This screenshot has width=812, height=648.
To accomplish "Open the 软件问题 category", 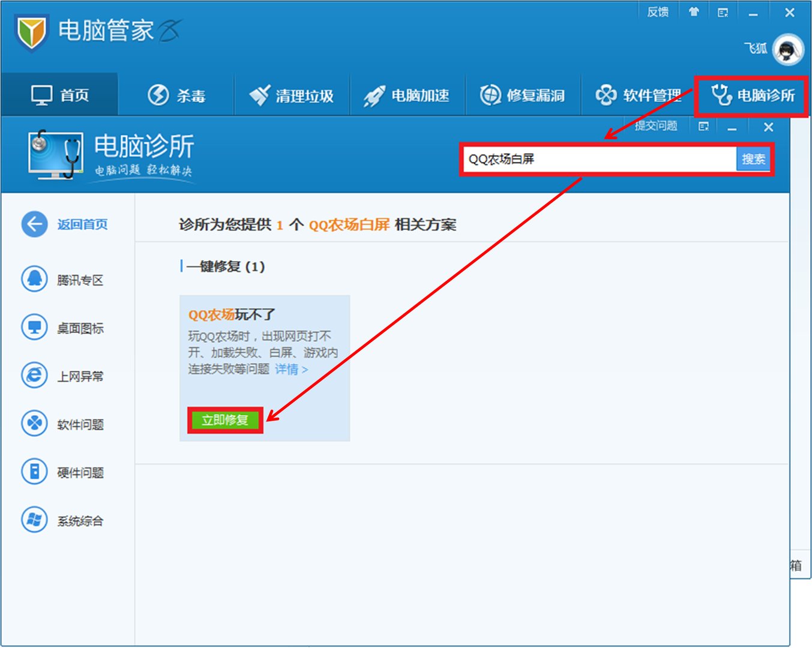I will tap(62, 424).
